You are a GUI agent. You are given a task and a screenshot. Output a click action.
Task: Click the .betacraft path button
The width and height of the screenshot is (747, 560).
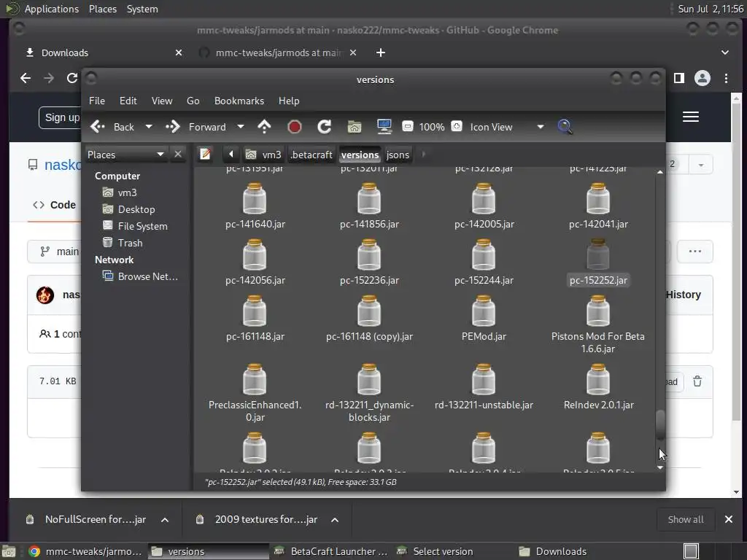[x=311, y=155]
